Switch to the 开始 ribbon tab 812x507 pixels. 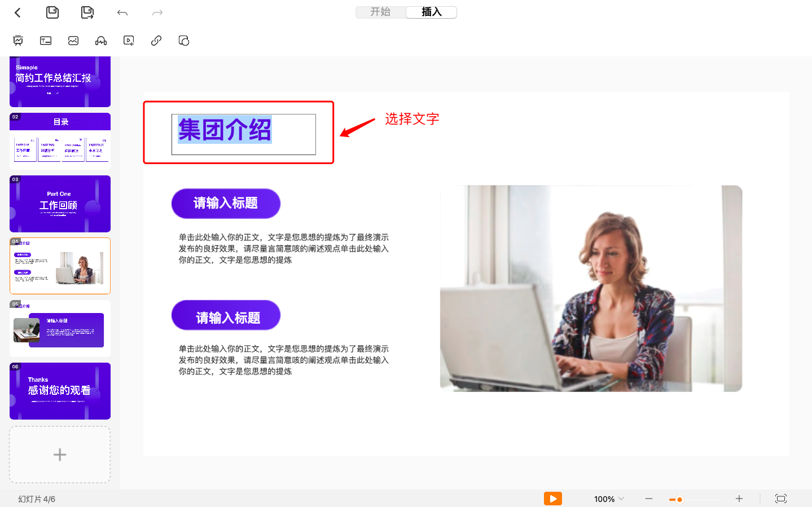pyautogui.click(x=381, y=12)
